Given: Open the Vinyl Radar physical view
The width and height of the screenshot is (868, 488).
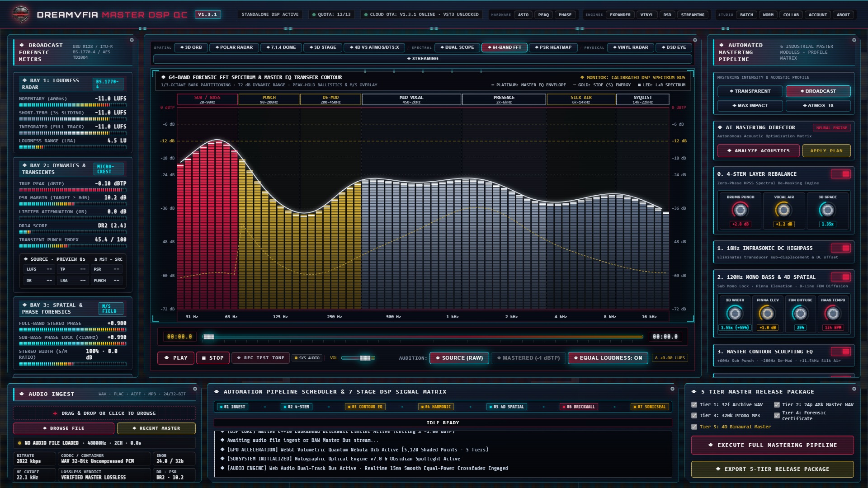Looking at the screenshot, I should point(630,47).
